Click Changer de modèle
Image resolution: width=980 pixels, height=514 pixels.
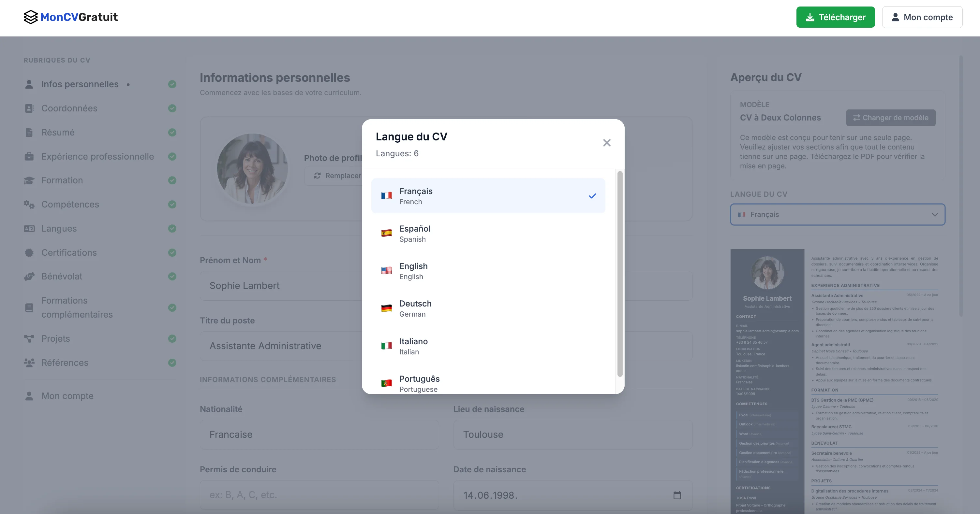pos(891,118)
